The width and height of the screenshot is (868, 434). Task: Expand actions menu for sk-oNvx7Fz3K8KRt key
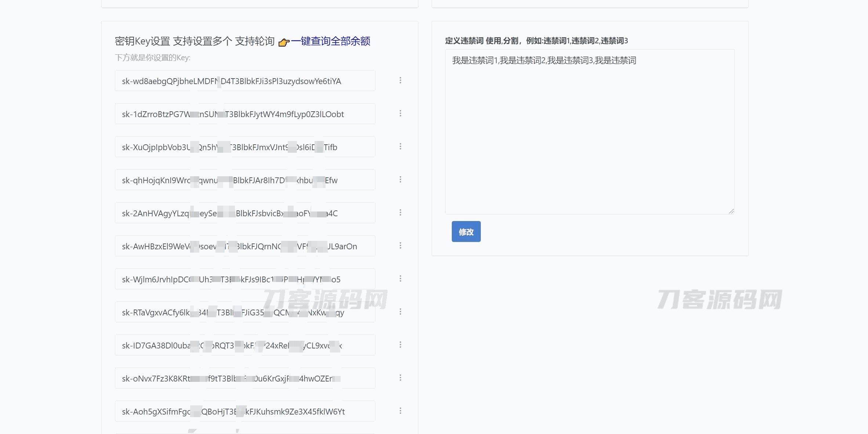pyautogui.click(x=400, y=378)
